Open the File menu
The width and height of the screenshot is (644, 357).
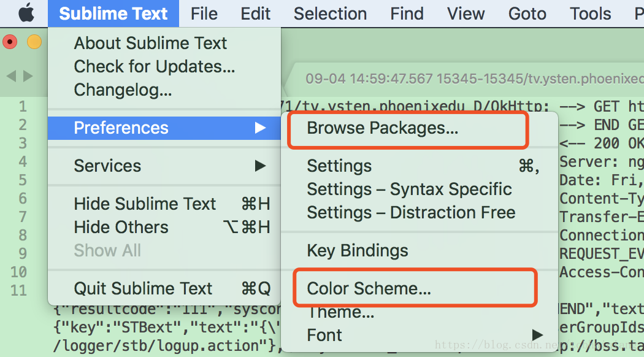(204, 13)
